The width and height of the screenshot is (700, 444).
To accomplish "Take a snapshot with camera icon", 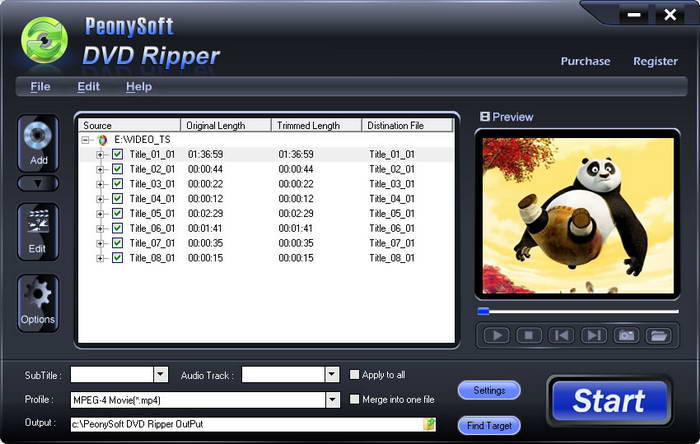I will coord(626,335).
